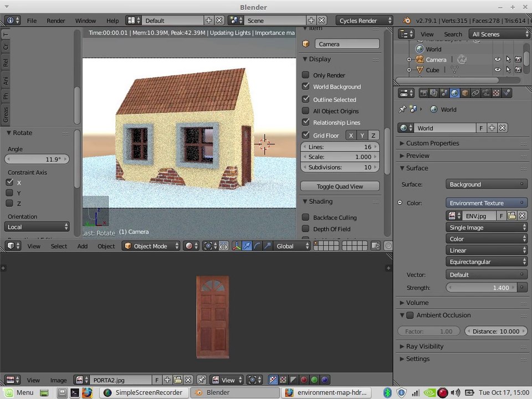Open the Render properties tab
The image size is (532, 399).
(x=423, y=93)
